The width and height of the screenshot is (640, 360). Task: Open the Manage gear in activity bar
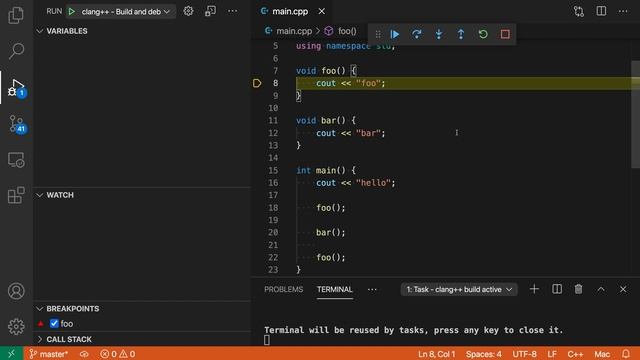click(16, 327)
